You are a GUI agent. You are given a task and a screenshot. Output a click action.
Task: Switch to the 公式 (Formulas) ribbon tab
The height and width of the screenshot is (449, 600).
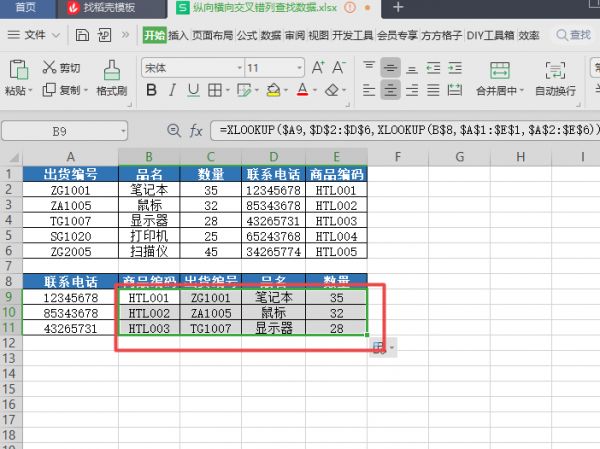point(247,35)
